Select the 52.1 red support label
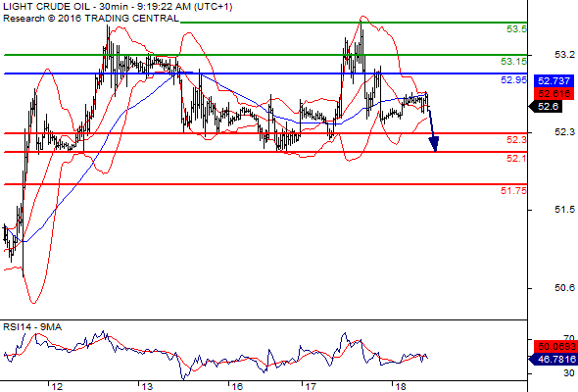 click(516, 159)
